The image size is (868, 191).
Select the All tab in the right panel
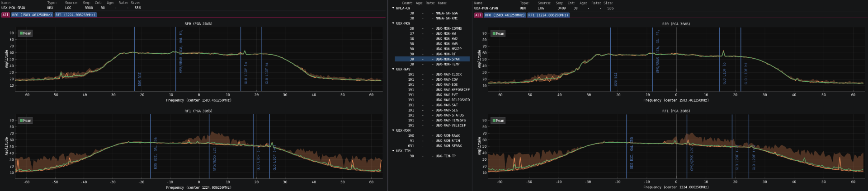(478, 15)
